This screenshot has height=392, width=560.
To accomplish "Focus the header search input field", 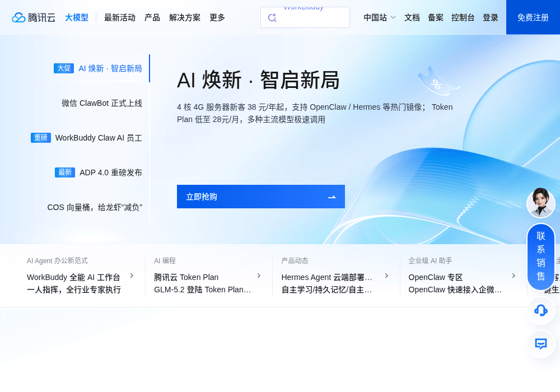I will 305,17.
